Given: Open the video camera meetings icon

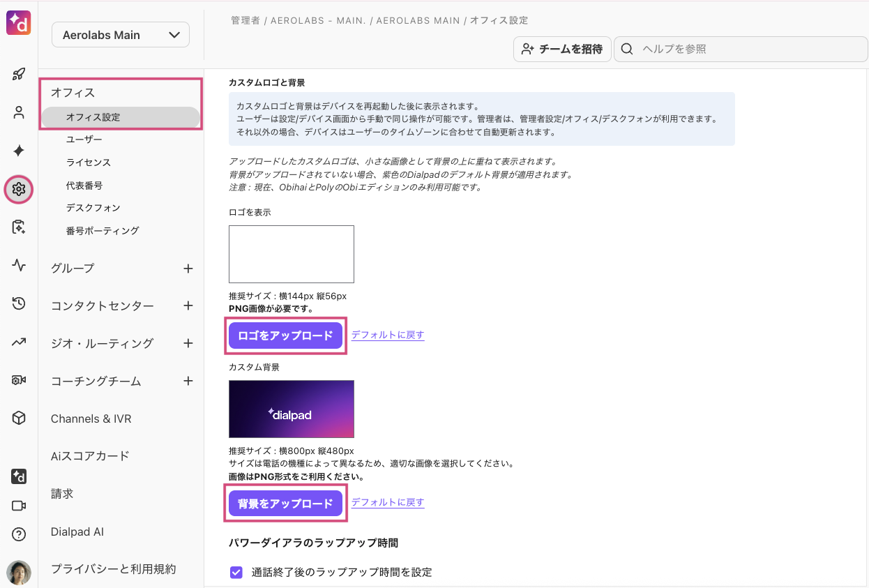Looking at the screenshot, I should [19, 506].
